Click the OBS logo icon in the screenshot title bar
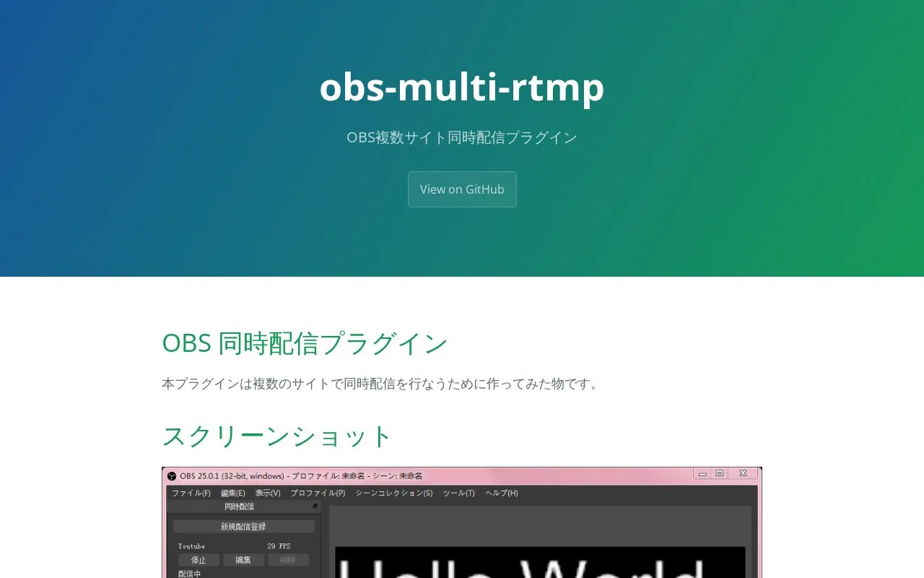This screenshot has width=924, height=578. [x=172, y=476]
